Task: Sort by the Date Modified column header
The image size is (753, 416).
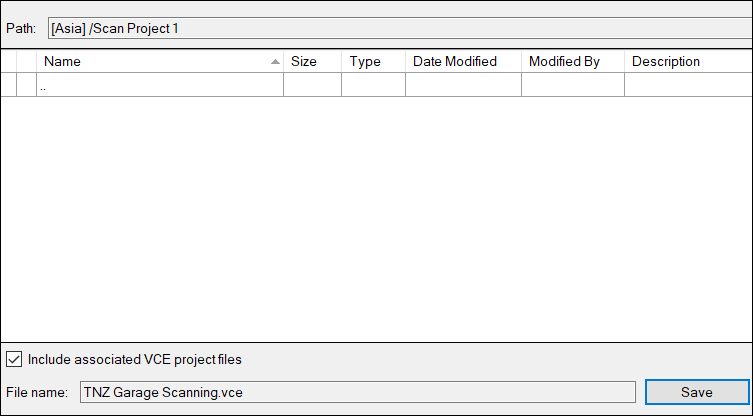Action: pos(463,61)
